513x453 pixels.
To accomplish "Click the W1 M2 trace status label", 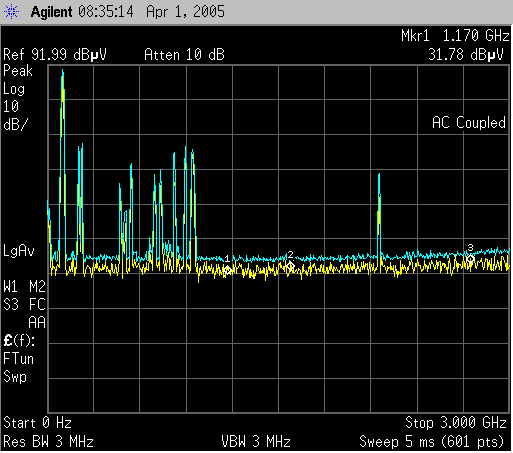I will (24, 287).
